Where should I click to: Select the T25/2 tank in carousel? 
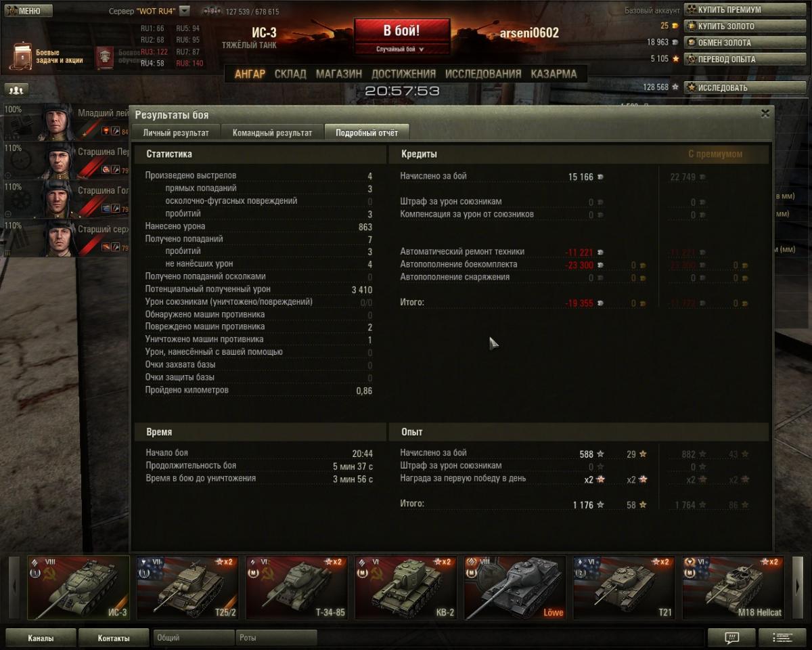(x=187, y=588)
